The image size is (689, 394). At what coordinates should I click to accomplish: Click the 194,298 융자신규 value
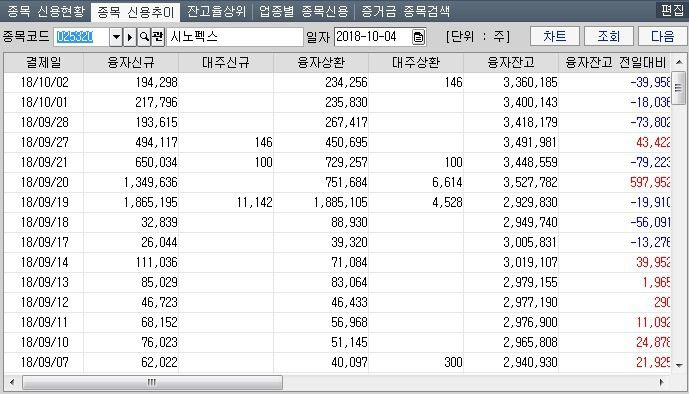pyautogui.click(x=156, y=82)
